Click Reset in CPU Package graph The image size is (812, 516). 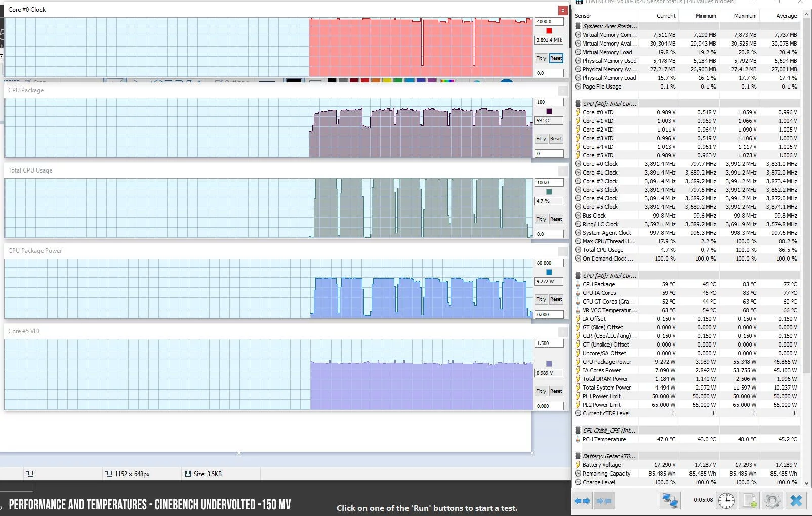pyautogui.click(x=556, y=139)
